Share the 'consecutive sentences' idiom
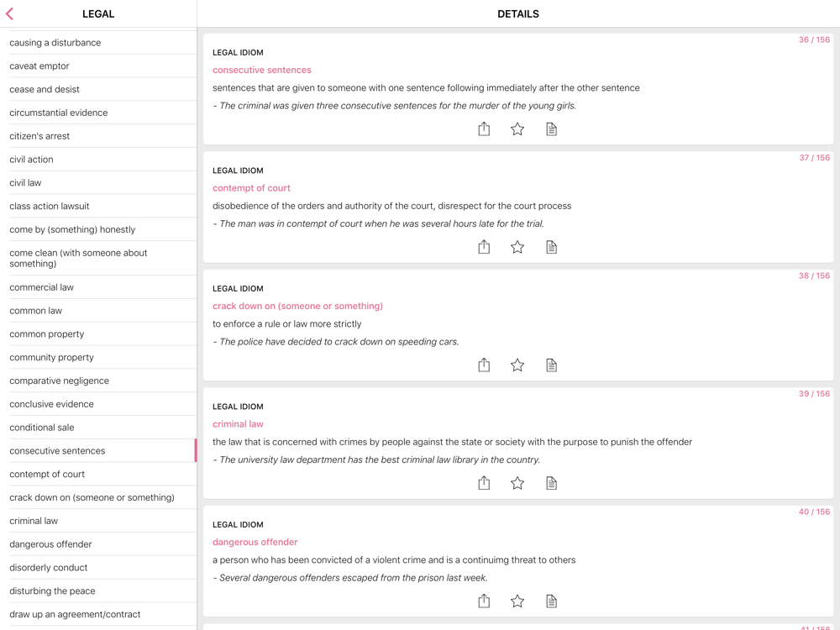This screenshot has width=840, height=630. coord(484,129)
